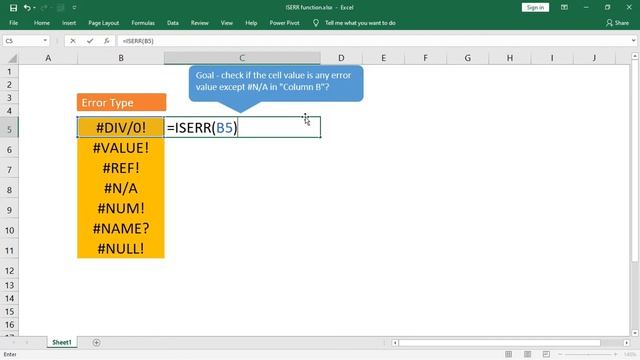Add a new sheet with plus icon

point(96,342)
